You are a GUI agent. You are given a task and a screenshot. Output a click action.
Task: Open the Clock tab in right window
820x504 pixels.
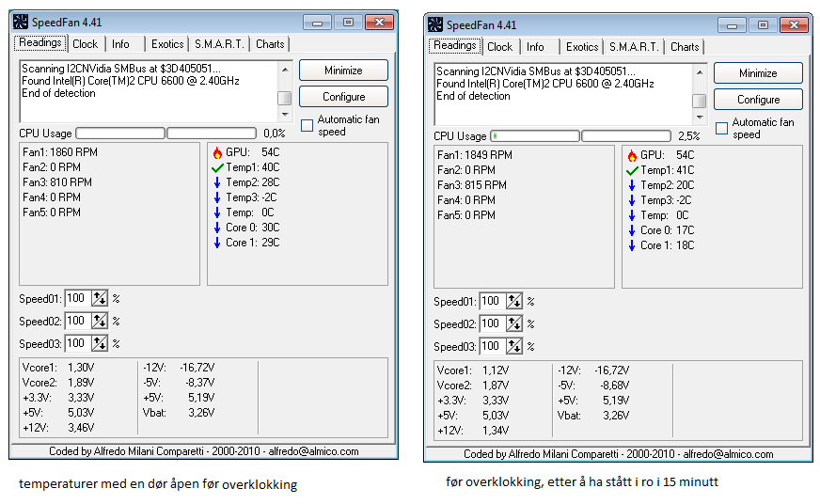coord(500,46)
